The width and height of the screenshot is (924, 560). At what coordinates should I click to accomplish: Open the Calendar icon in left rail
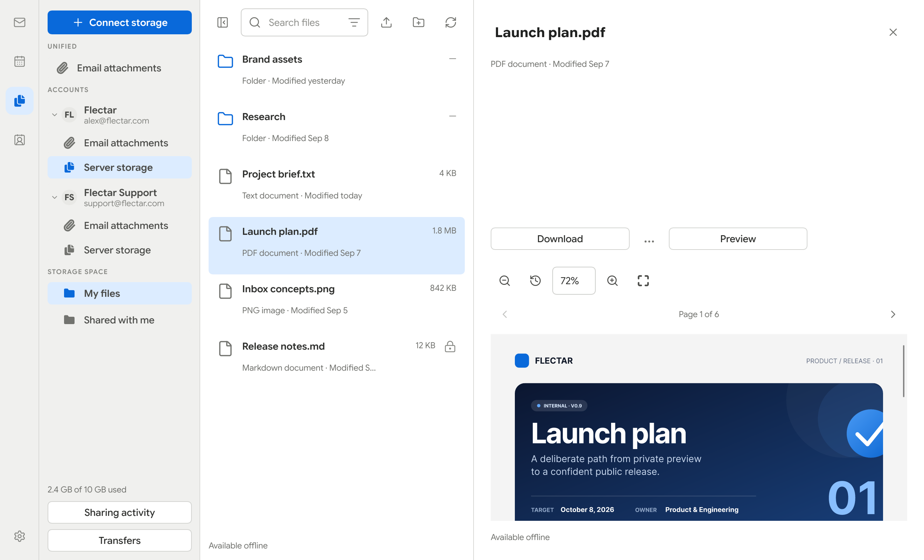(x=20, y=62)
